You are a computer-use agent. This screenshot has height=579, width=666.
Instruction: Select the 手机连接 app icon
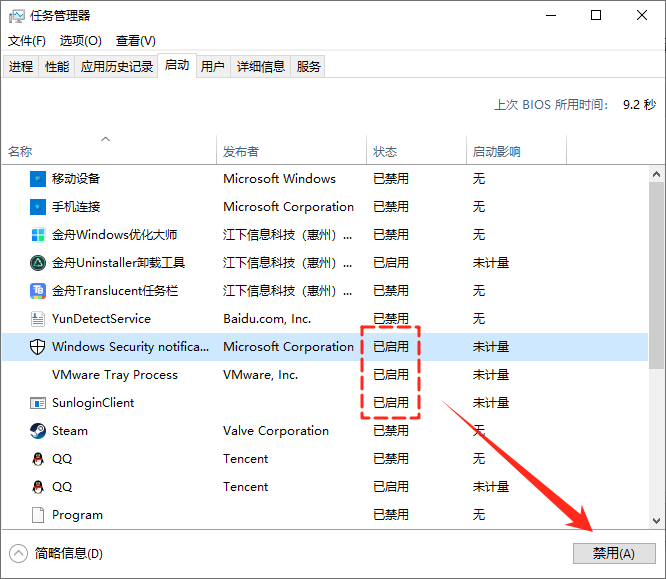pos(37,207)
